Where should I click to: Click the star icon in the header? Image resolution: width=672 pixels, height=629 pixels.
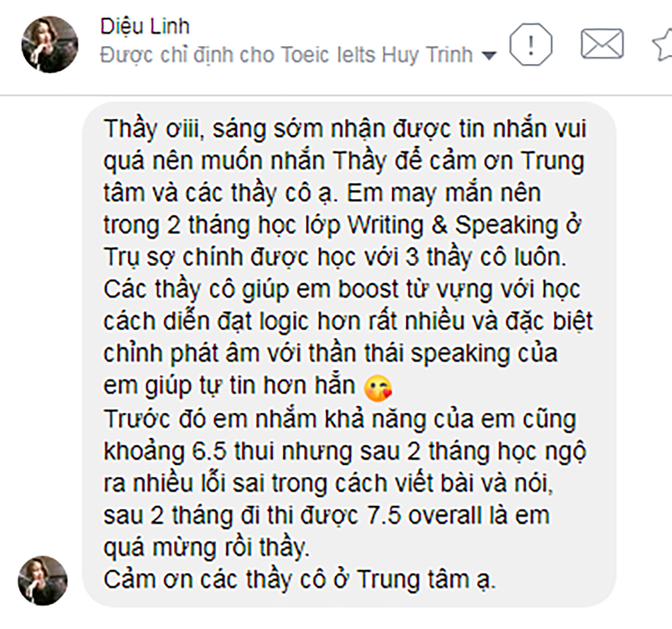point(664,44)
